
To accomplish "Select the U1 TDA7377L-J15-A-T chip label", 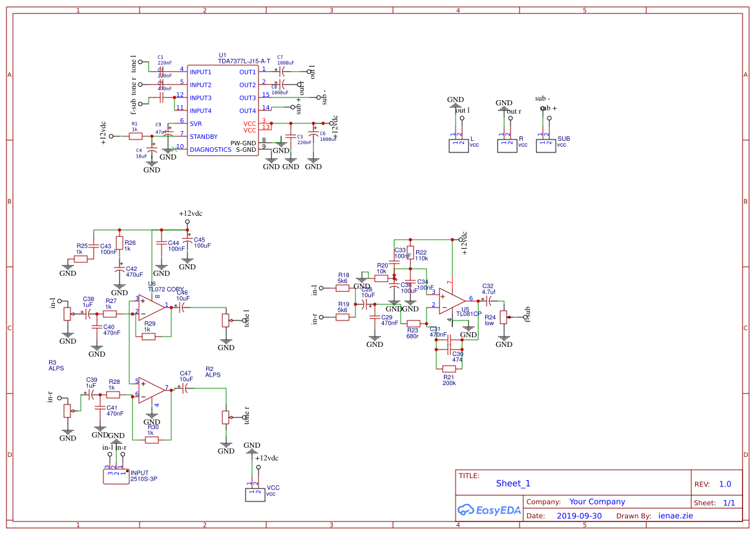I will tap(244, 58).
